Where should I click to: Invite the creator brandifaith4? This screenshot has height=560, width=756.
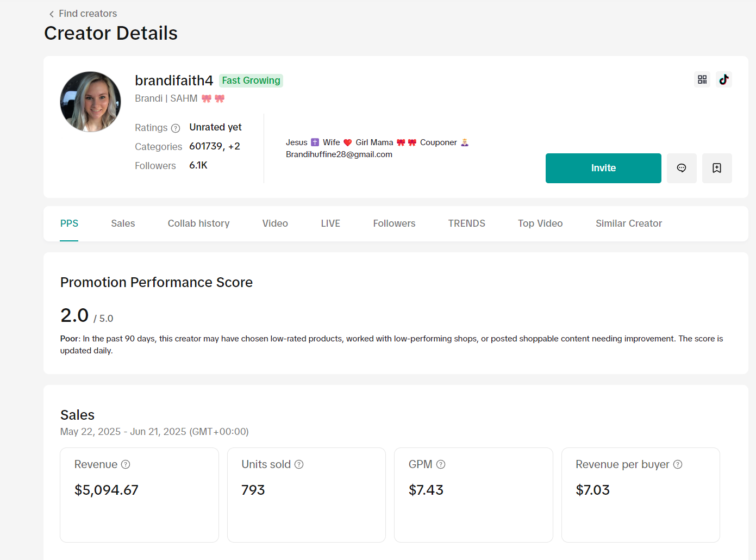click(603, 168)
